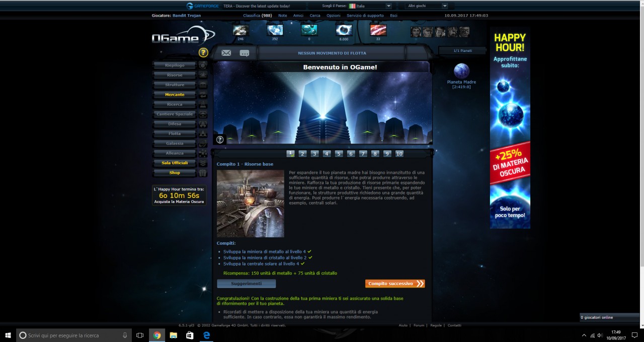Click the icon beside the Alleanza menu
This screenshot has height=342, width=644.
[203, 153]
